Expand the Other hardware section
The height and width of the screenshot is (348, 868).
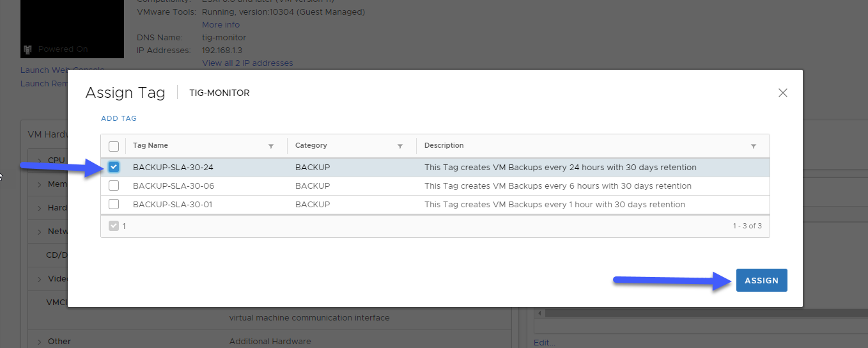coord(39,342)
